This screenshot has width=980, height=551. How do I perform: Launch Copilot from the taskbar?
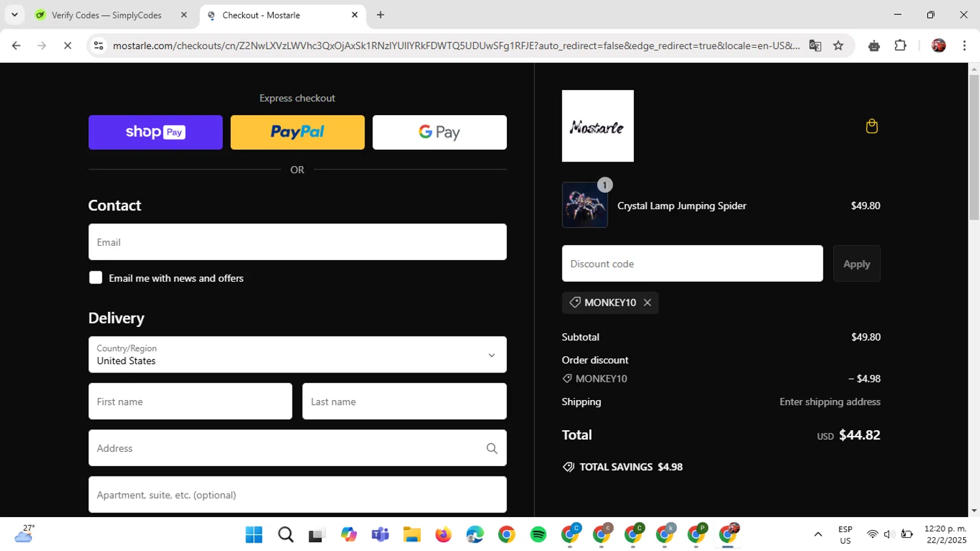tap(349, 535)
